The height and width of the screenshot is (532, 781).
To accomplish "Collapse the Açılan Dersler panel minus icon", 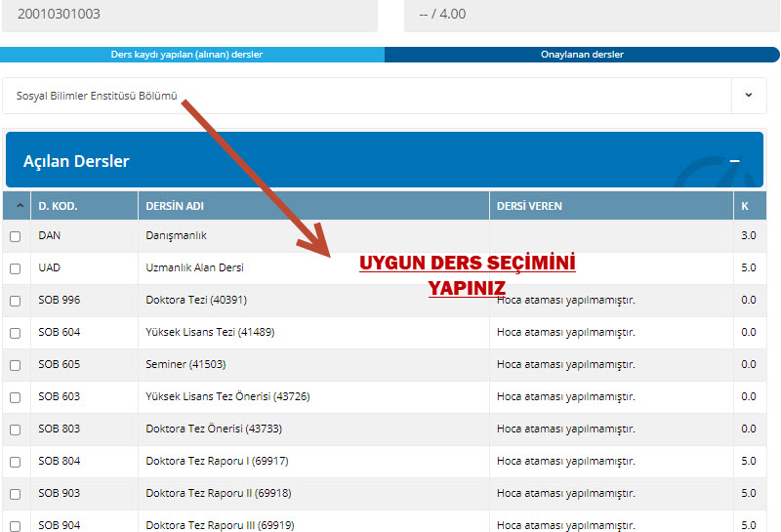I will (734, 161).
